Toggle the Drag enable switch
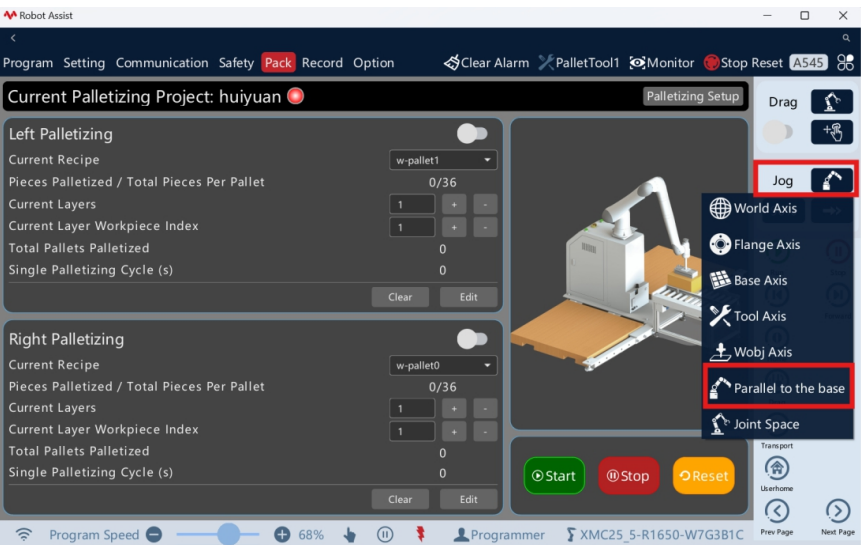Screen dimensions: 861x545 click(778, 132)
